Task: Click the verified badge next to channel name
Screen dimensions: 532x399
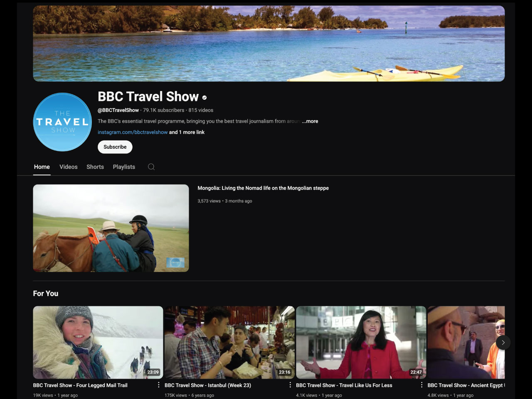Action: pyautogui.click(x=204, y=97)
